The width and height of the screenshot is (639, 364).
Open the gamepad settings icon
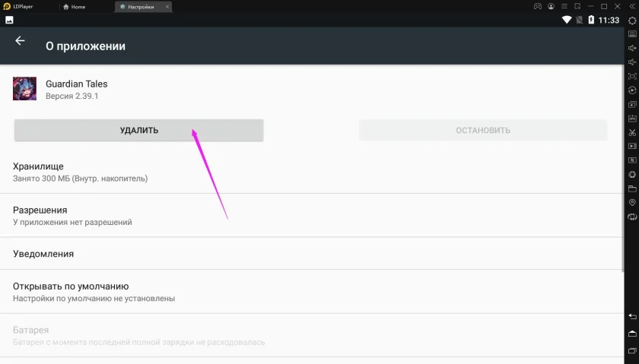tap(538, 7)
